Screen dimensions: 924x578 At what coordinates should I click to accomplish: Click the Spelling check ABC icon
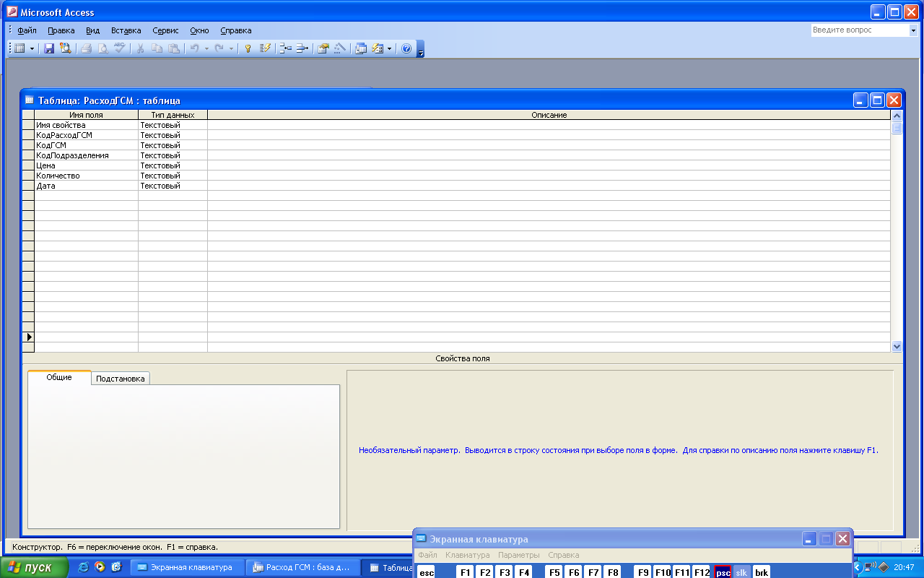(x=119, y=48)
